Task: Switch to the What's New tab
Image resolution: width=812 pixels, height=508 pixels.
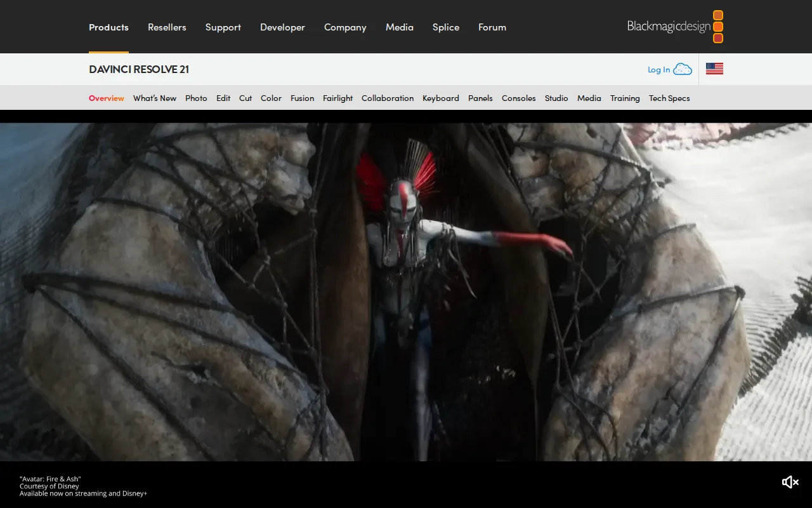Action: 155,98
